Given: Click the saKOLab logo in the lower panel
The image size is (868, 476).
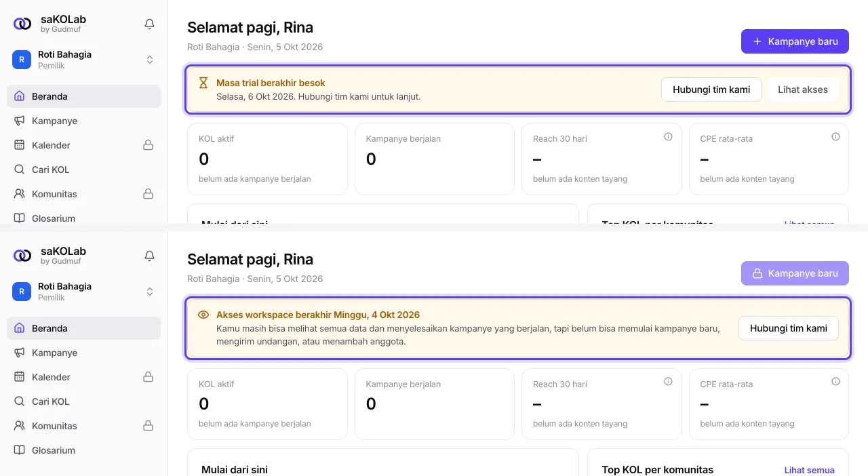Looking at the screenshot, I should [x=22, y=256].
